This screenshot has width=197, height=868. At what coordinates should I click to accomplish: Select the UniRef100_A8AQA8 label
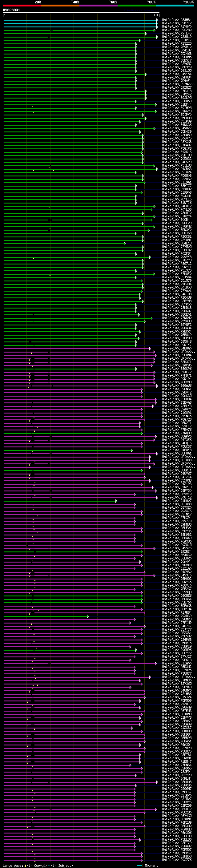(176, 782)
